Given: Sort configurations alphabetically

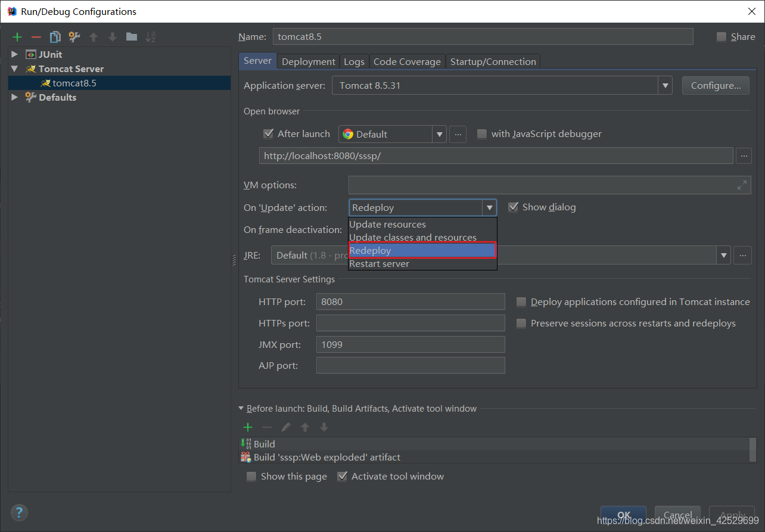Looking at the screenshot, I should click(x=151, y=37).
